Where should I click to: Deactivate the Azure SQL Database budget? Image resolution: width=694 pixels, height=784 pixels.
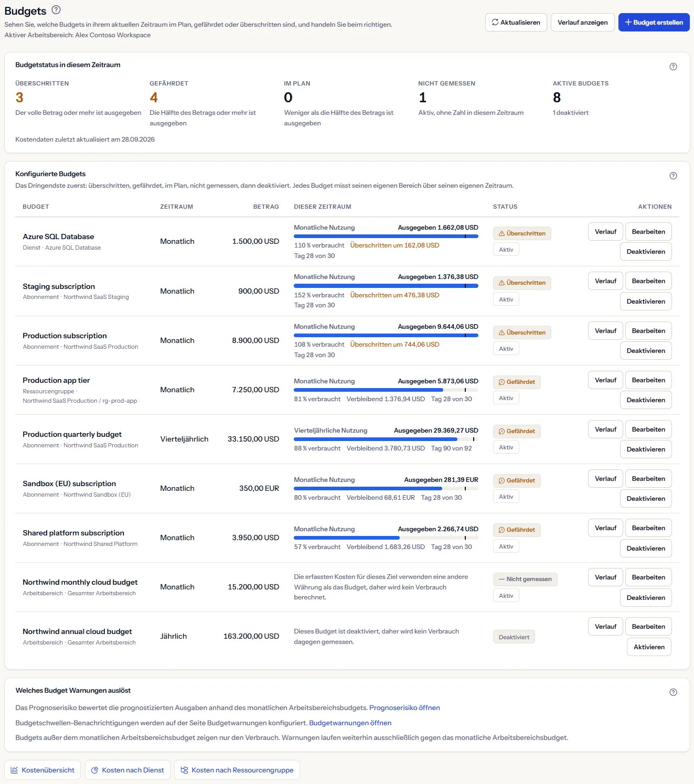(x=646, y=252)
